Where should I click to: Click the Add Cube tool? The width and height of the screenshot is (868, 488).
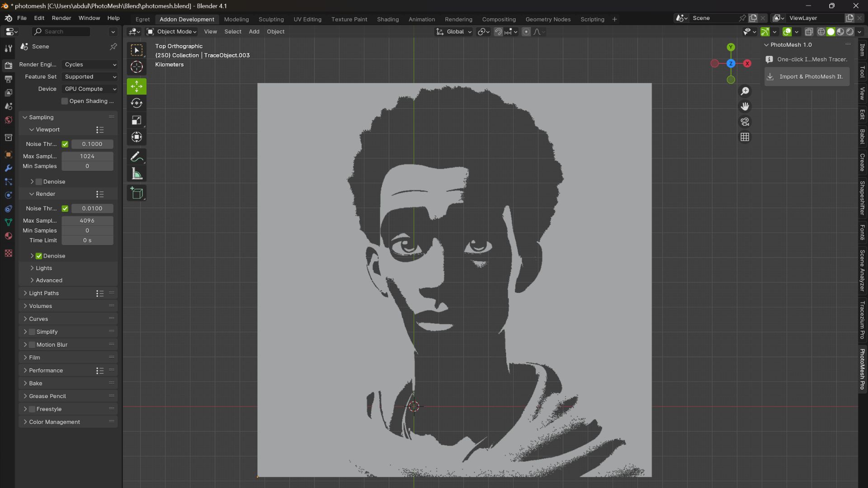click(x=137, y=193)
